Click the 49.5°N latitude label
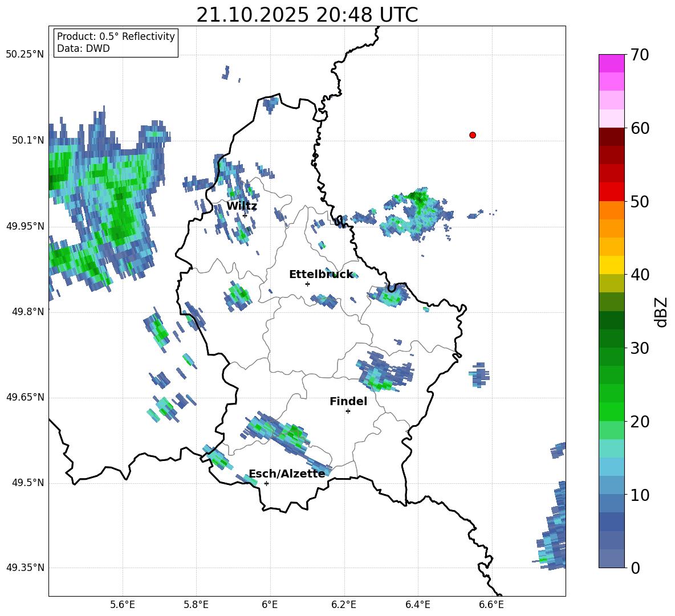This screenshot has width=675, height=616. [28, 483]
